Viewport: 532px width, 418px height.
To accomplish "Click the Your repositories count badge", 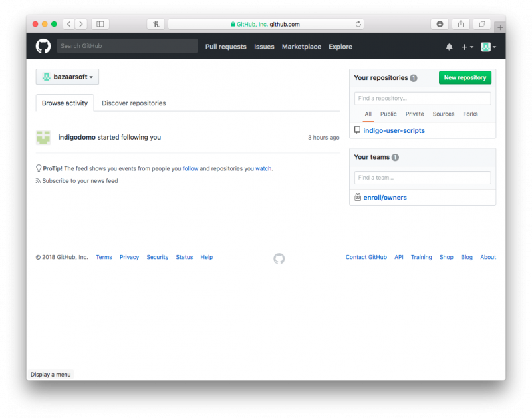I will pos(413,78).
